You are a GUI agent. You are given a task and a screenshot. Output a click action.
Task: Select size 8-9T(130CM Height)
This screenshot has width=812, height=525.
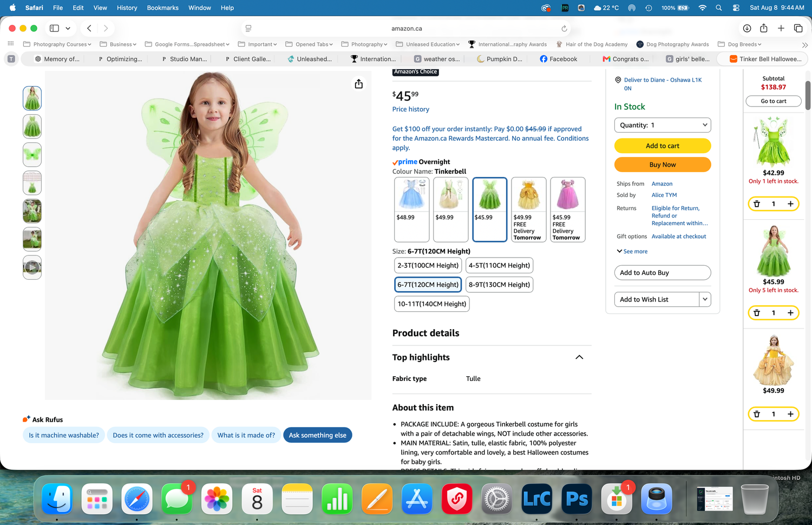click(499, 285)
